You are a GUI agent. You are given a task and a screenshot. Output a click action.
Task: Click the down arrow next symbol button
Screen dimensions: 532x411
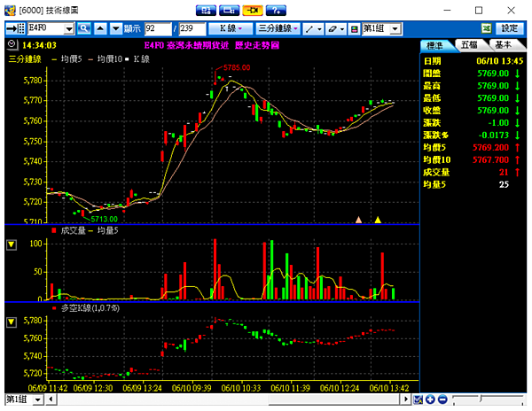[x=115, y=29]
